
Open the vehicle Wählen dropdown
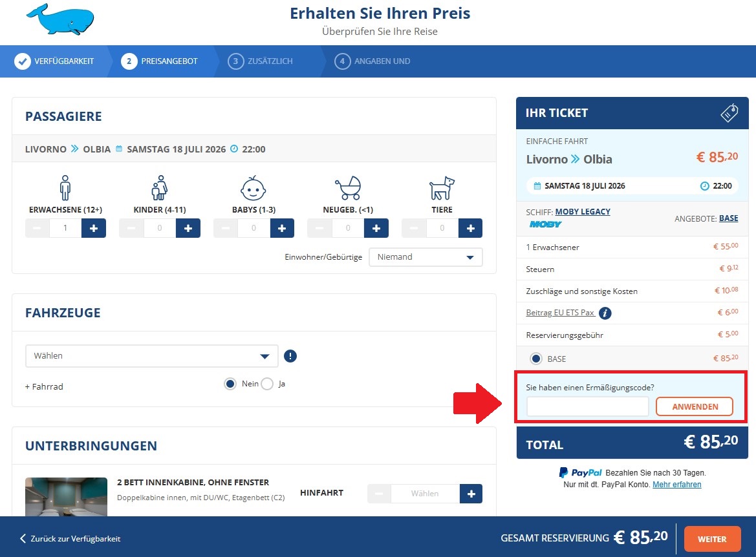[x=151, y=355]
